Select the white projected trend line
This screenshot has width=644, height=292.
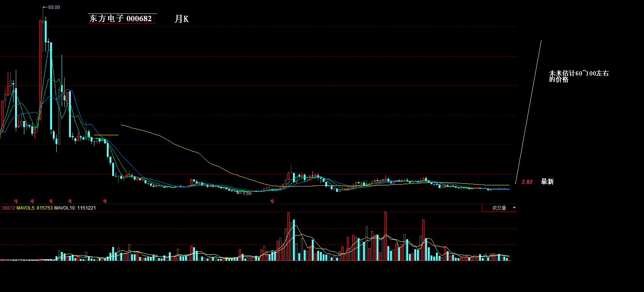point(528,112)
